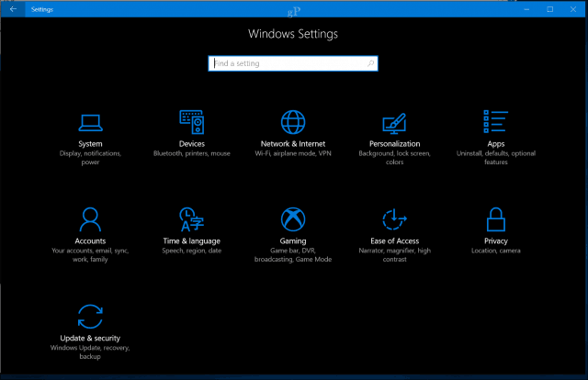Click the Privacy label
Image resolution: width=588 pixels, height=380 pixels.
[x=496, y=241]
